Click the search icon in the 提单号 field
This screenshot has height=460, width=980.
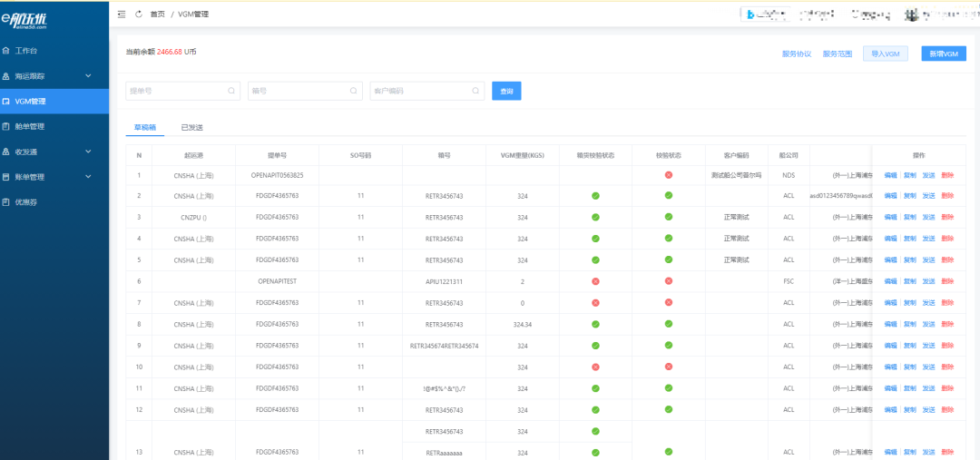pos(231,91)
